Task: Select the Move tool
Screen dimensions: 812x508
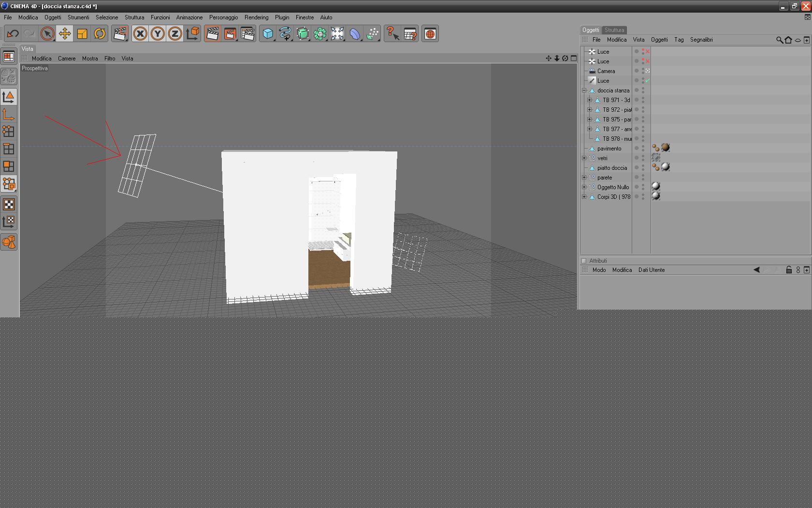Action: pos(65,34)
